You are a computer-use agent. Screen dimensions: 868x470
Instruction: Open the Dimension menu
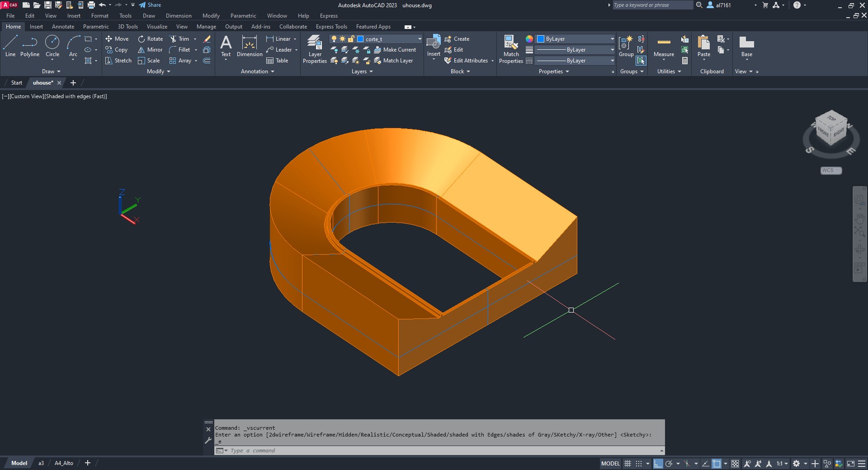pos(179,16)
